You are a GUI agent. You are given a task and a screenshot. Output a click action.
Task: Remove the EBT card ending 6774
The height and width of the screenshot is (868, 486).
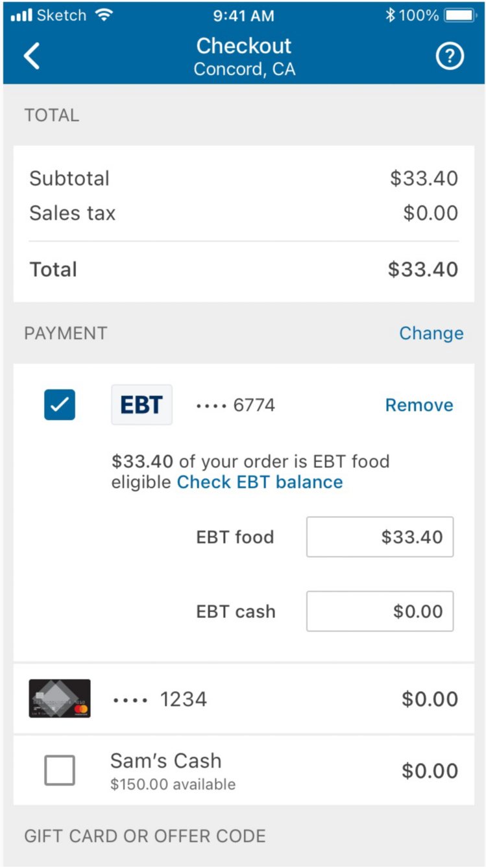tap(419, 405)
